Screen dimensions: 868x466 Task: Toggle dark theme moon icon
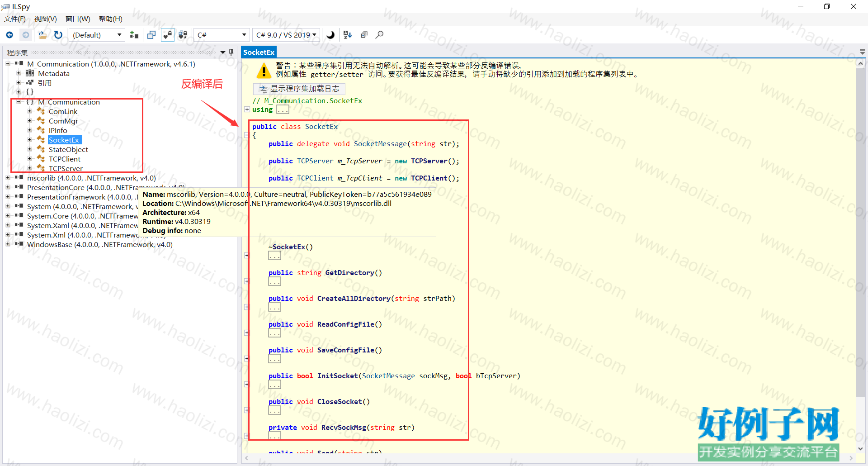click(331, 35)
